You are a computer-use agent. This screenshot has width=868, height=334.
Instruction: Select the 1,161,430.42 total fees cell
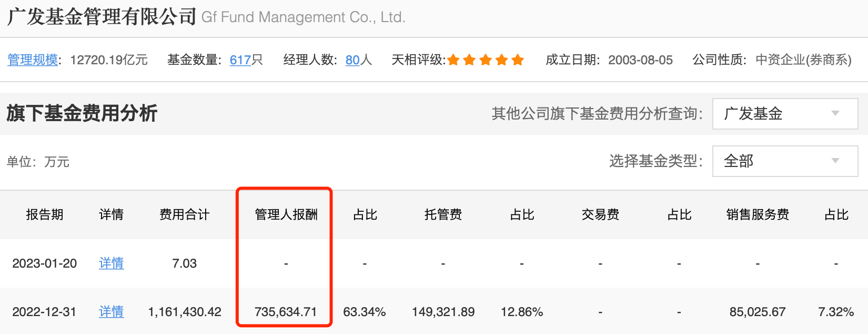185,312
